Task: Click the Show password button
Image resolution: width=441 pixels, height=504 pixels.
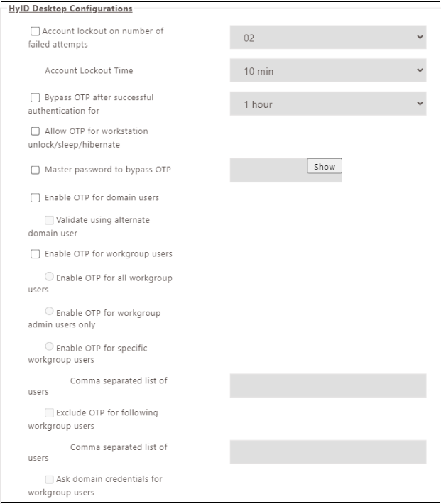Action: point(325,167)
